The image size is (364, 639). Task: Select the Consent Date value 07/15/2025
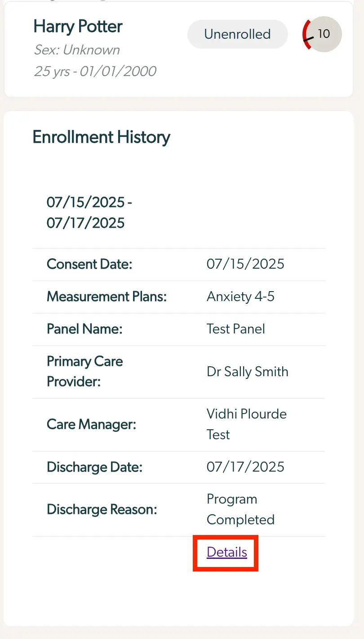tap(245, 264)
